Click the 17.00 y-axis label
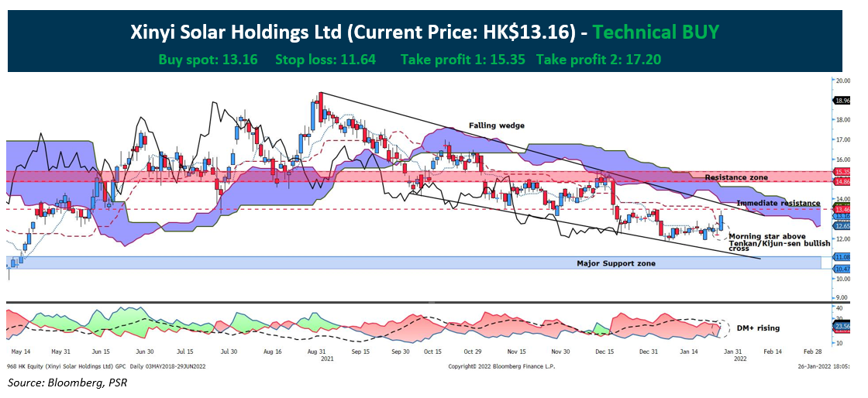 [x=844, y=140]
